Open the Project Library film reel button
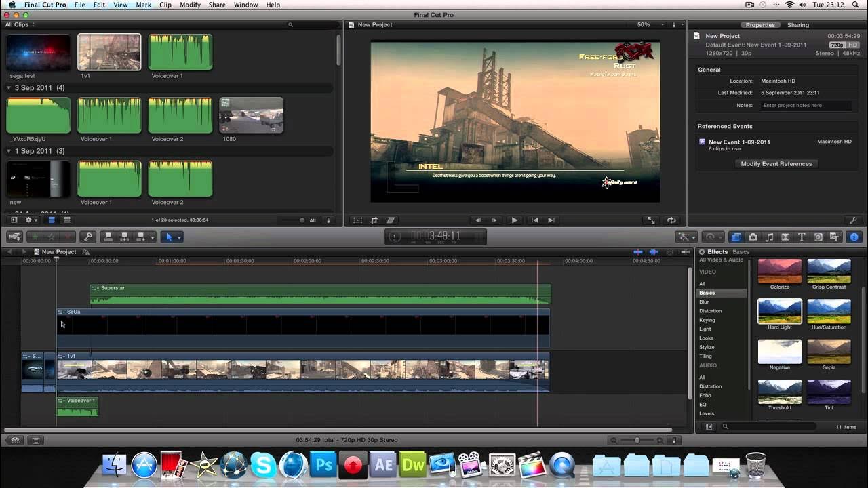This screenshot has width=868, height=488. coord(15,440)
